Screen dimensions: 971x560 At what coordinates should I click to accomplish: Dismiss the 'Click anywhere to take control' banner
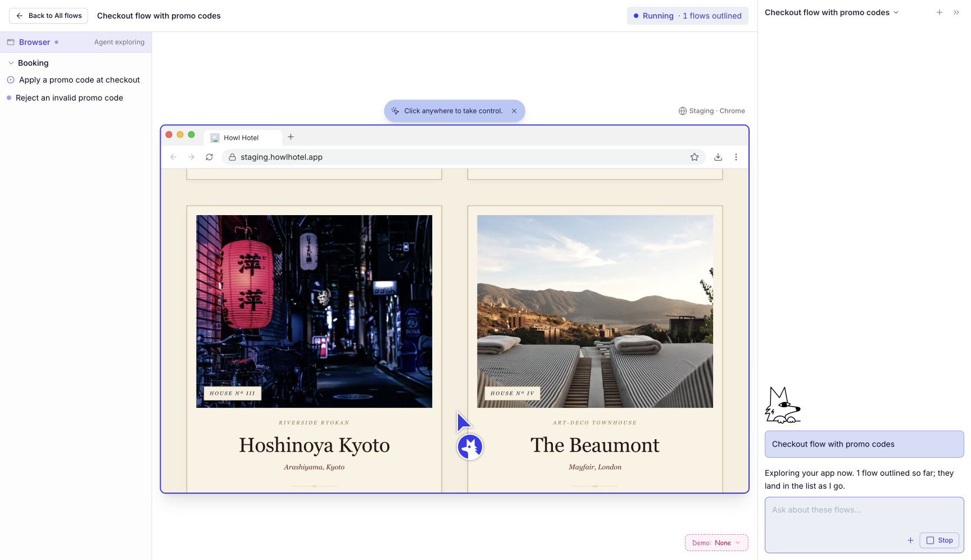514,111
